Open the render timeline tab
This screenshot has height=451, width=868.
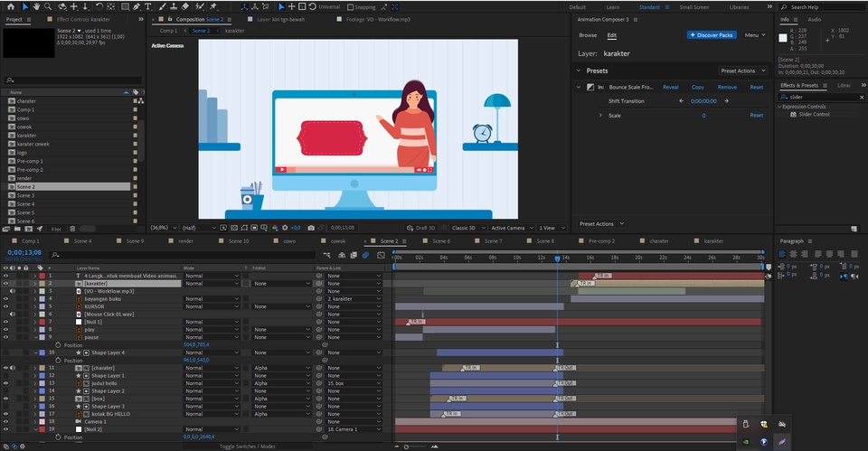(x=186, y=241)
